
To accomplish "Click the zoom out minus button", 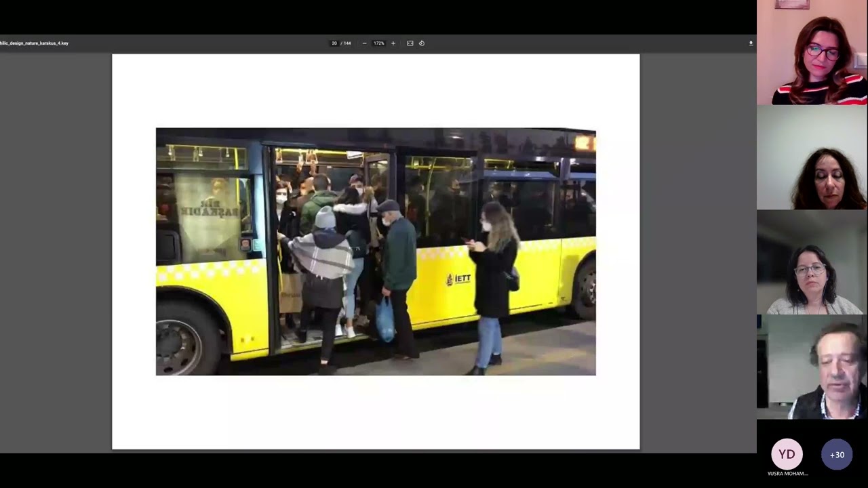I will 364,43.
